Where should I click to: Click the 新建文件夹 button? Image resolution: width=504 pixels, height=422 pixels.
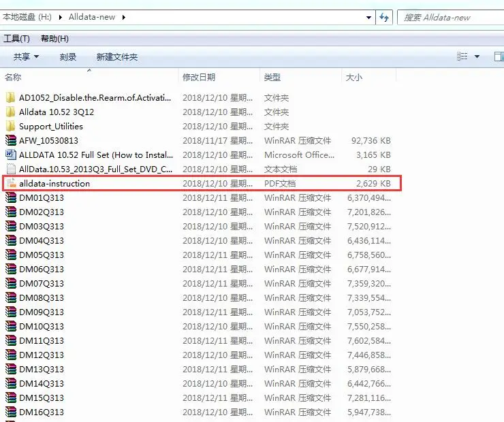click(x=117, y=57)
